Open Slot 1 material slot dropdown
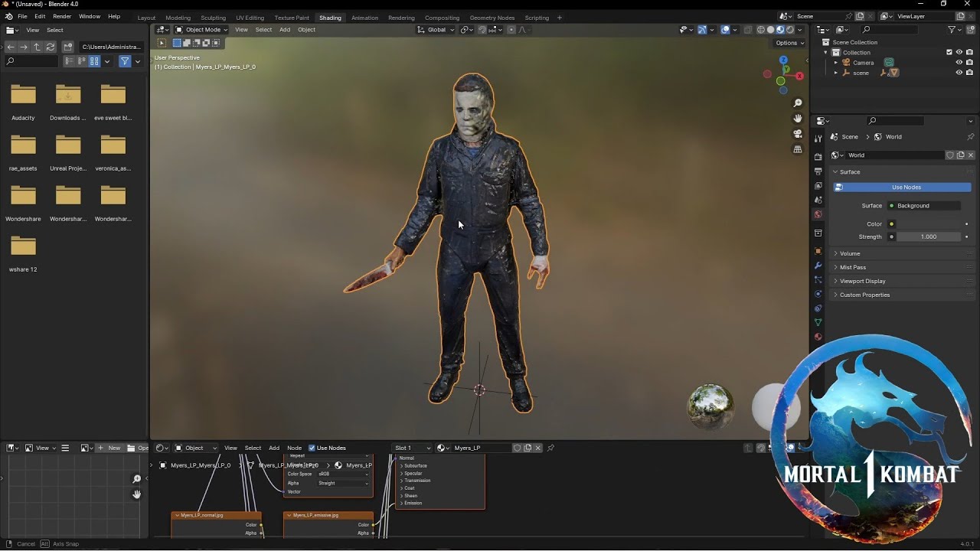The width and height of the screenshot is (980, 551). 412,448
